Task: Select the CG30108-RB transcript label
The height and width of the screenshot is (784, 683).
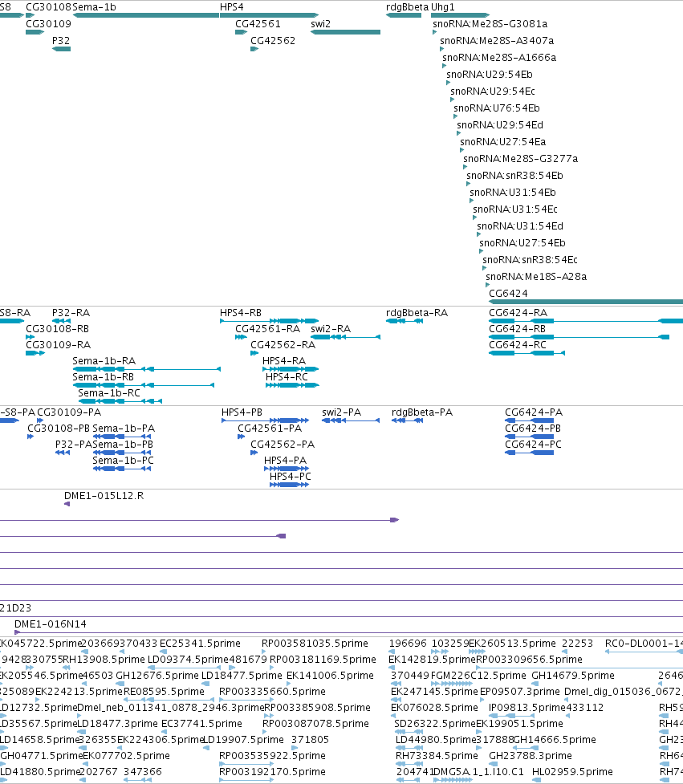Action: coord(58,328)
